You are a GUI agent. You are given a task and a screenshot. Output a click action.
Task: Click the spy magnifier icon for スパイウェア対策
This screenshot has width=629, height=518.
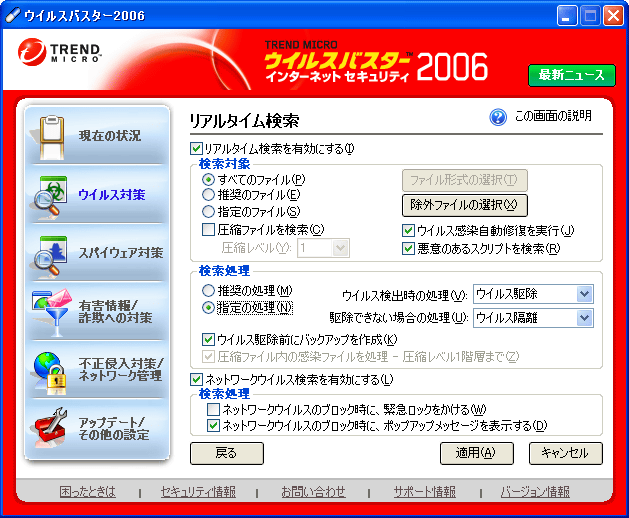pos(51,255)
